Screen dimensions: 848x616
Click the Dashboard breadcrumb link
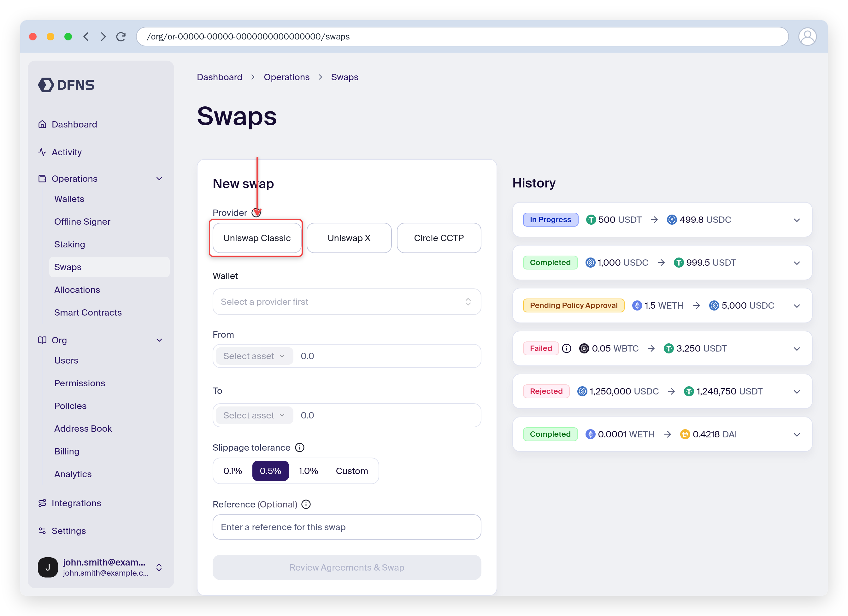point(220,77)
